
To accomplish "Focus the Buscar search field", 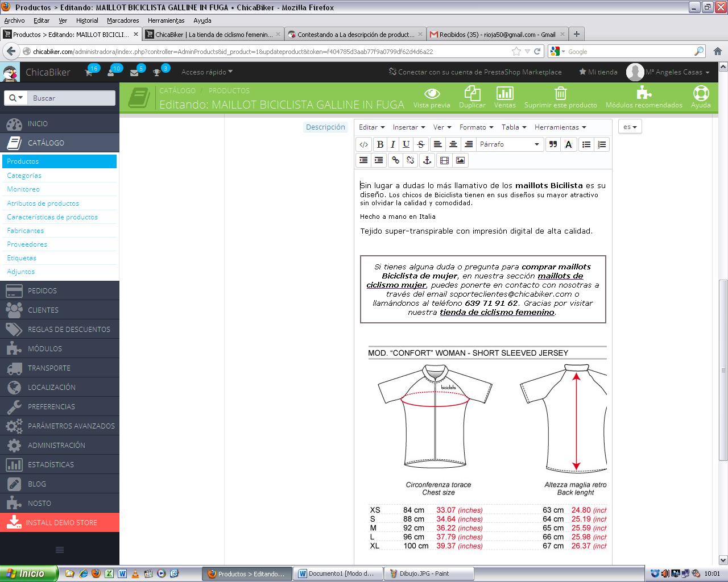I will point(72,98).
